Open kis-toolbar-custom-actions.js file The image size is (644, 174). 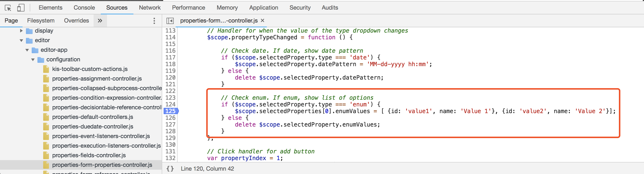(90, 69)
